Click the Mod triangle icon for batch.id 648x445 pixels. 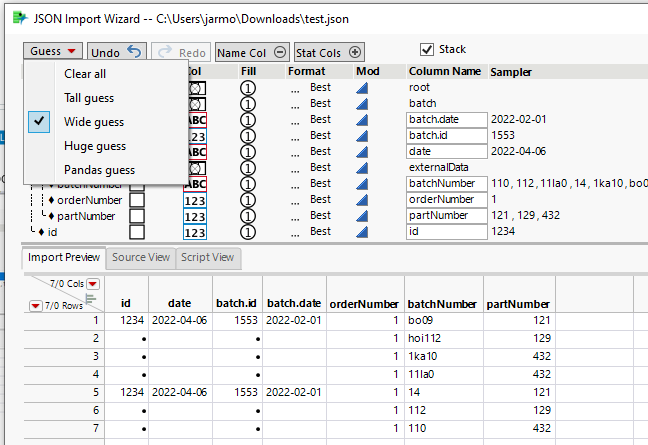[362, 136]
